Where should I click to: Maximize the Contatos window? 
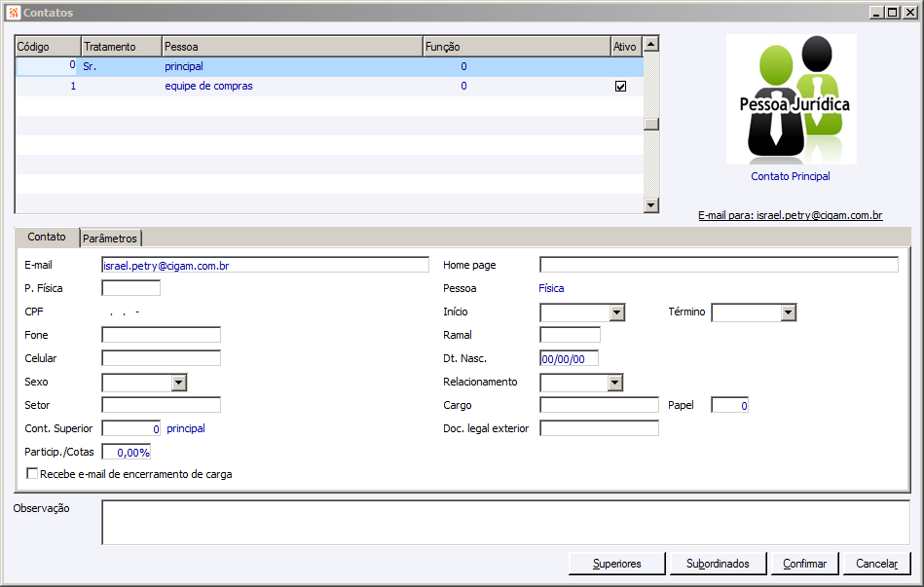coord(893,13)
